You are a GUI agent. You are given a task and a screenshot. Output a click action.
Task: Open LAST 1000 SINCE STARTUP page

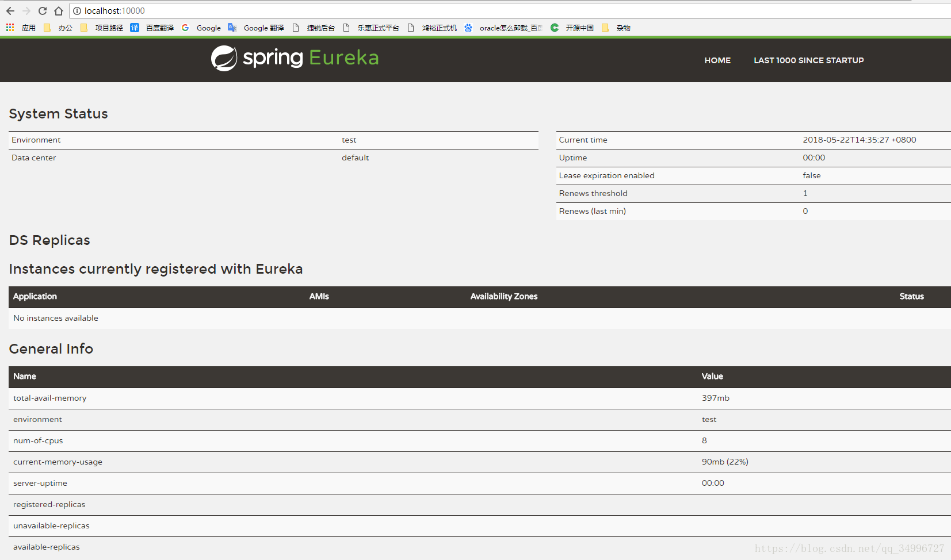[x=808, y=60]
